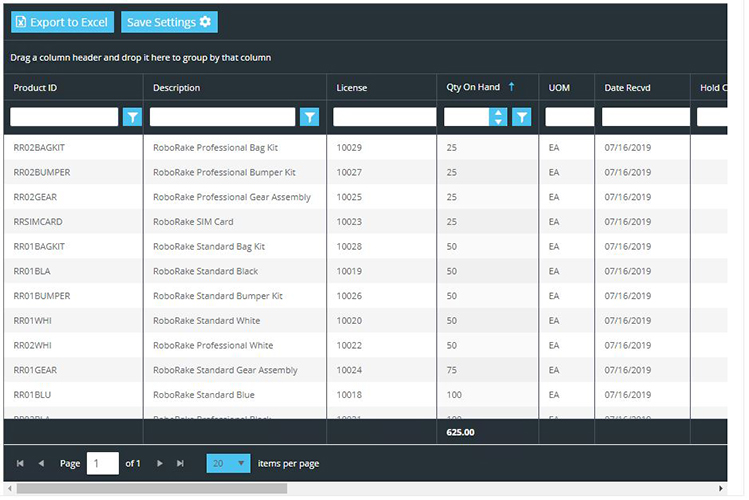Click the Product ID filter text box
The image size is (749, 500).
(64, 117)
